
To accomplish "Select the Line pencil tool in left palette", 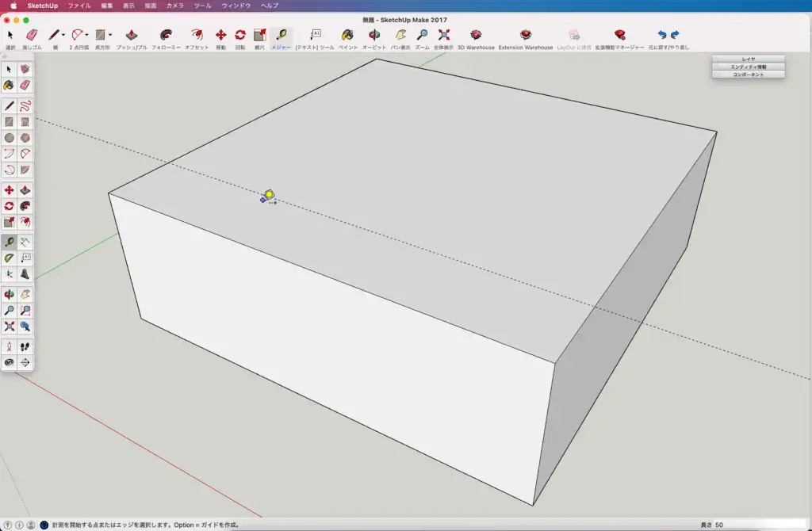I will click(9, 106).
